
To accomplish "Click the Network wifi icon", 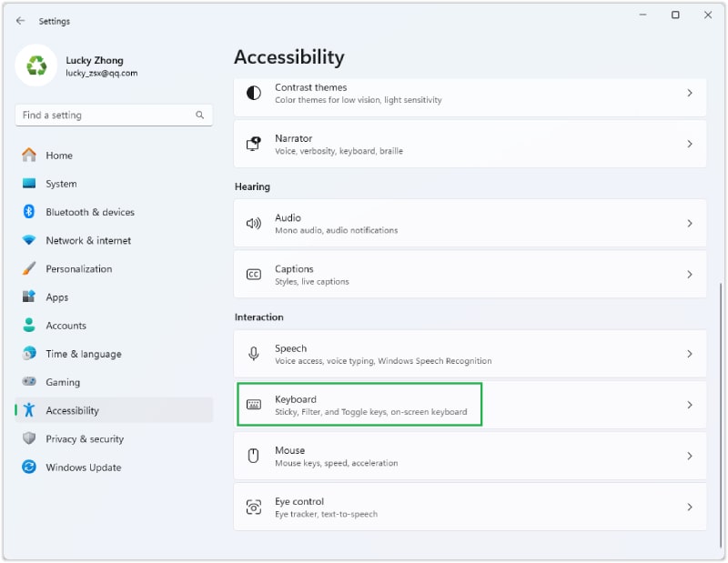I will click(29, 240).
